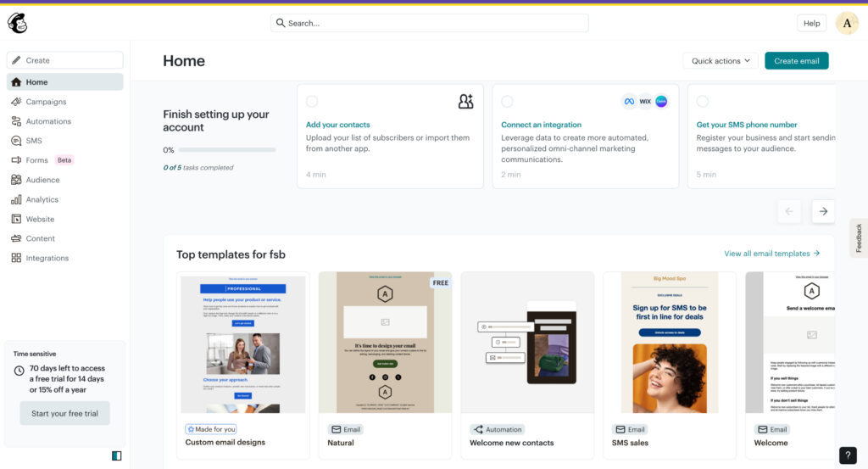Click Start your free trial button
Image resolution: width=868 pixels, height=469 pixels.
tap(64, 414)
